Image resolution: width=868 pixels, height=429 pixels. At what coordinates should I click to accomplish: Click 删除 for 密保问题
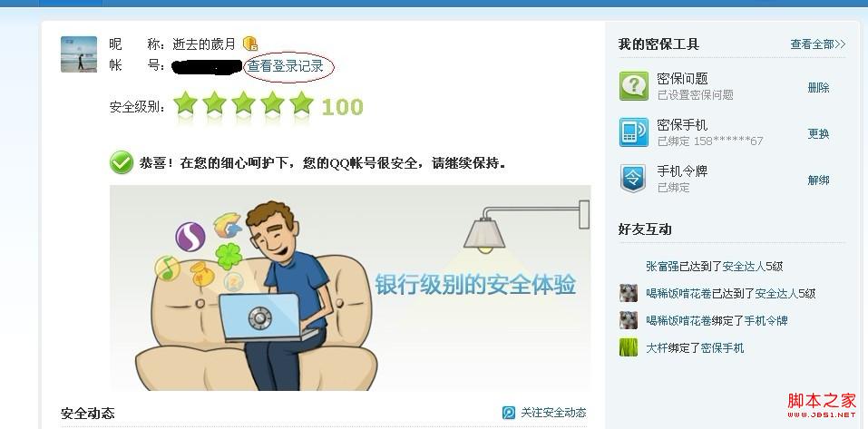pyautogui.click(x=818, y=87)
